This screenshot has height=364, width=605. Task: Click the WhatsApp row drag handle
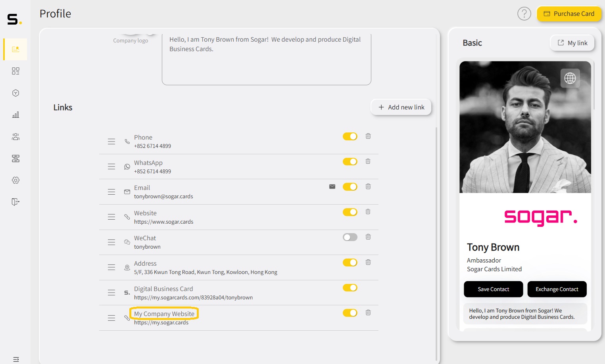111,167
